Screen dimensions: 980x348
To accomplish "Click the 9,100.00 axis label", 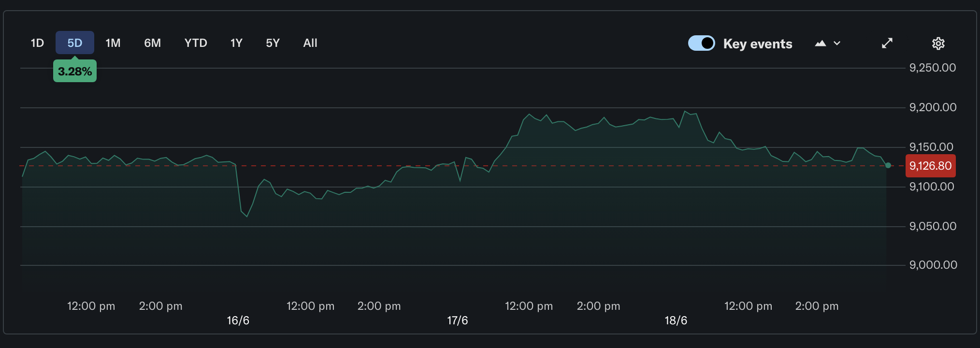I will (932, 187).
